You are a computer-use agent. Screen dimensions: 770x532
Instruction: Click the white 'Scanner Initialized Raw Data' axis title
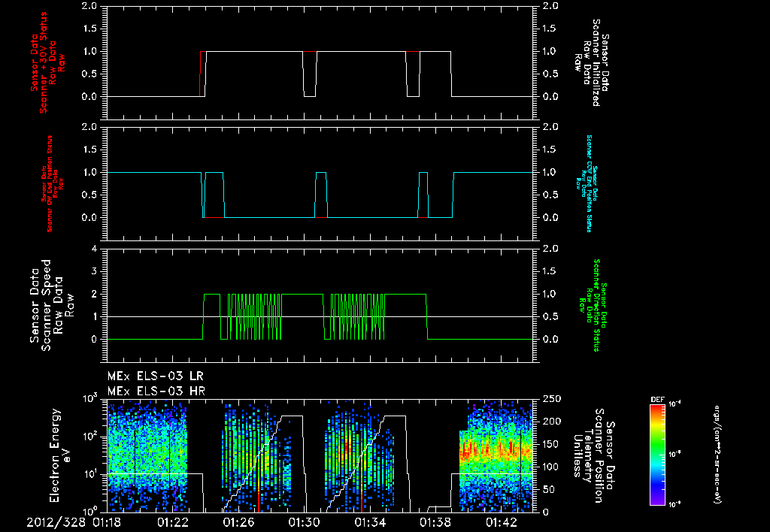(x=592, y=62)
